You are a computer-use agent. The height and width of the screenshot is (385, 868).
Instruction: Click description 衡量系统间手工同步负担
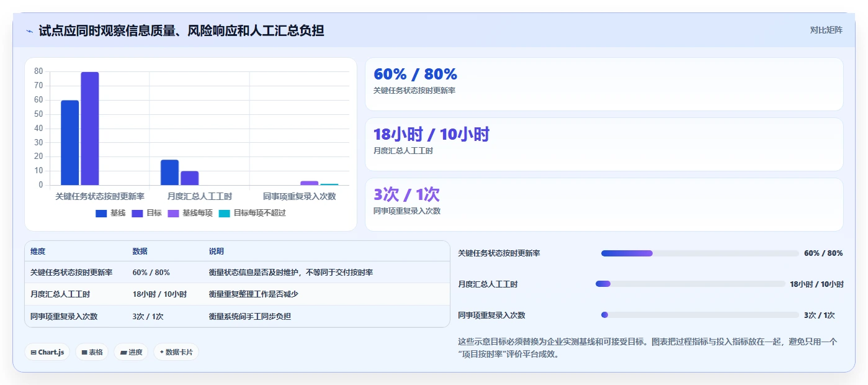[x=250, y=316]
